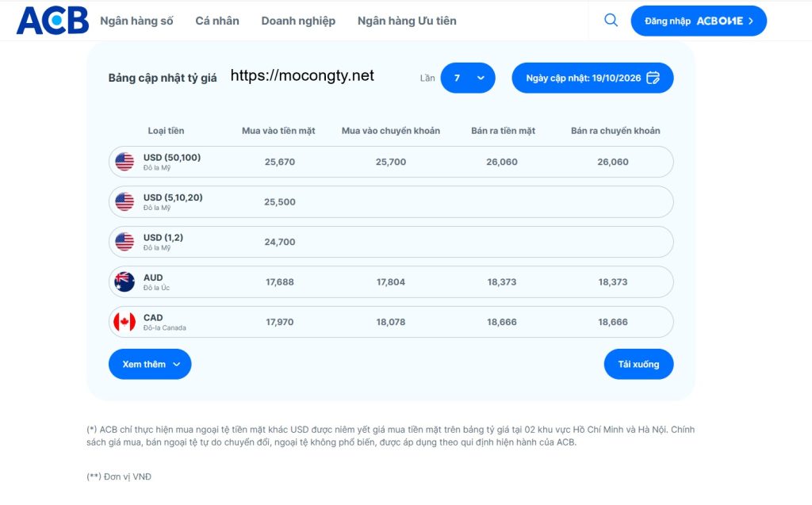Image resolution: width=812 pixels, height=505 pixels.
Task: Click the Bán ra chuyển khoản column header
Action: (615, 131)
